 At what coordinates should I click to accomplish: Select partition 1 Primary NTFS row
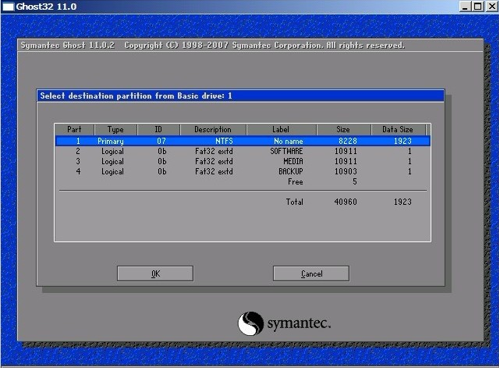pos(243,141)
